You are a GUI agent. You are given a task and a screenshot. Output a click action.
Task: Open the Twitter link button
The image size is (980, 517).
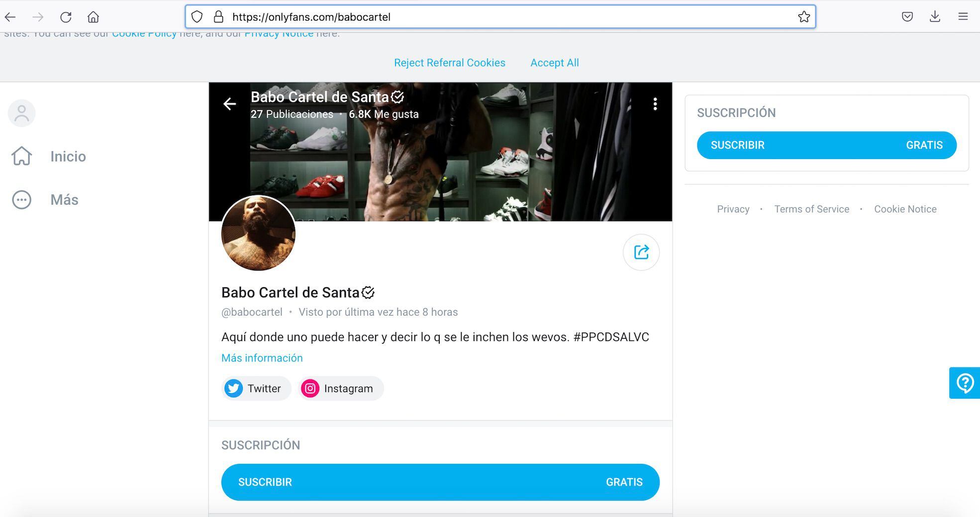point(256,388)
